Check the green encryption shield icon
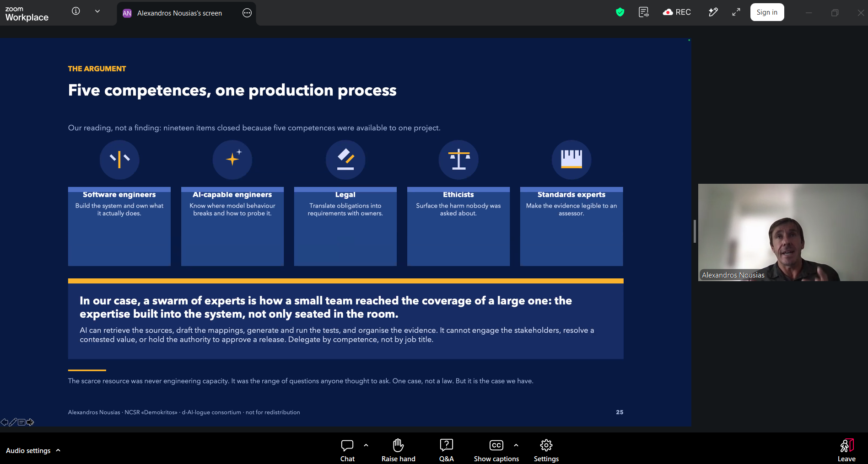Viewport: 868px width, 464px height. pyautogui.click(x=620, y=12)
